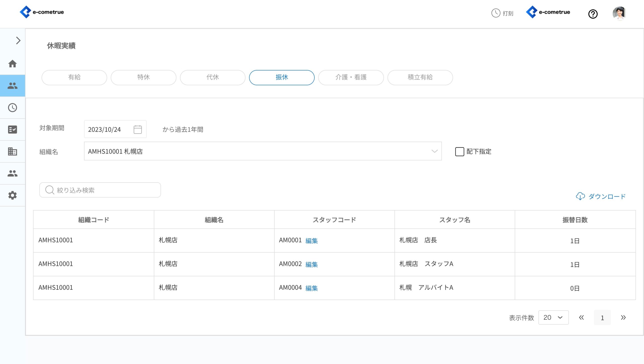This screenshot has width=644, height=364.
Task: Click the help question mark icon
Action: tap(593, 14)
